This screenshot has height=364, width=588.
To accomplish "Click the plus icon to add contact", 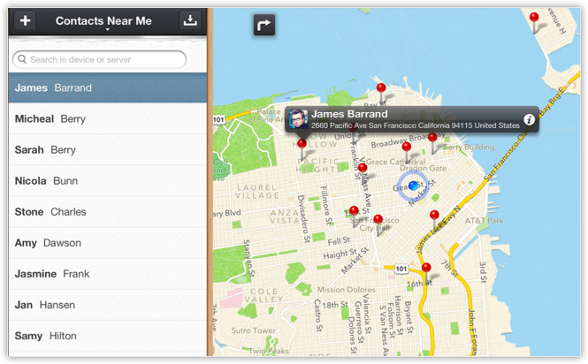I will (26, 21).
